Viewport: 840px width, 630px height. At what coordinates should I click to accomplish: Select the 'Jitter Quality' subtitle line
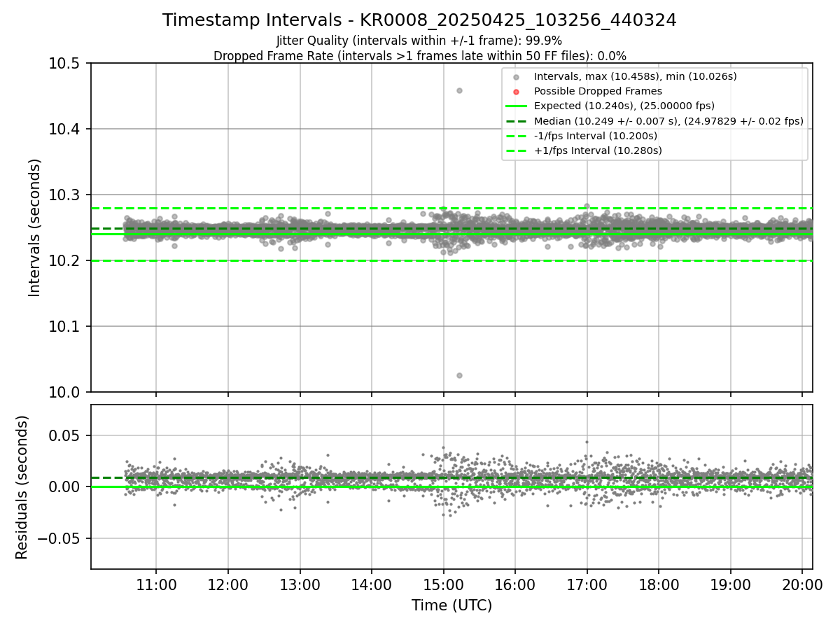click(419, 41)
